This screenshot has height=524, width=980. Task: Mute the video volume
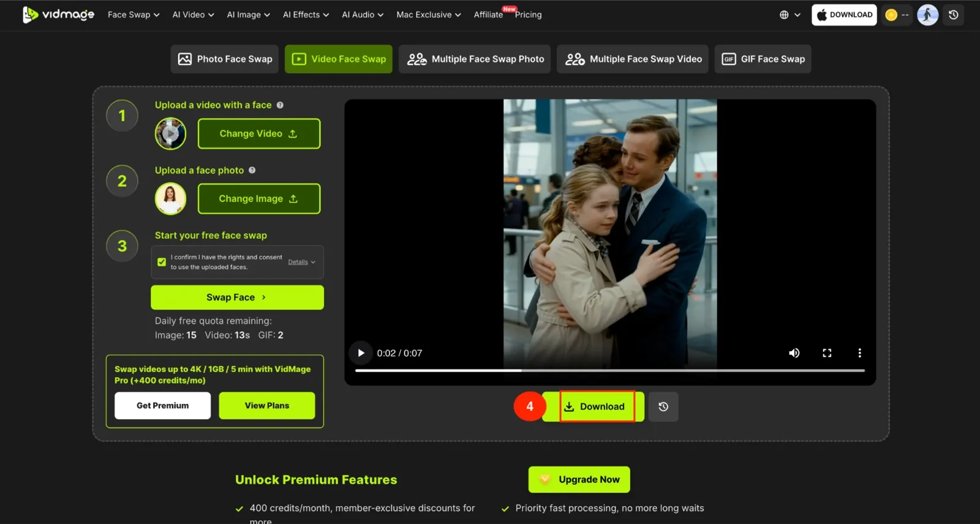click(x=794, y=353)
